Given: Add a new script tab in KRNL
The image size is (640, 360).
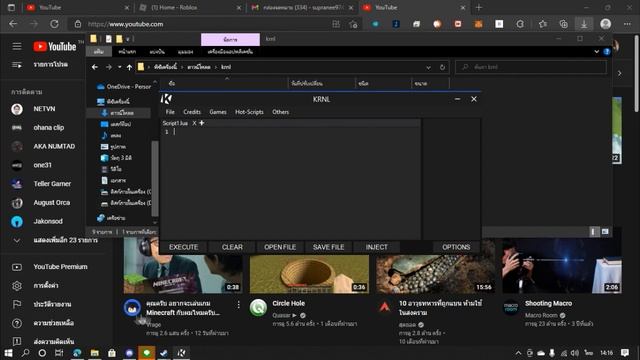Looking at the screenshot, I should coord(202,123).
